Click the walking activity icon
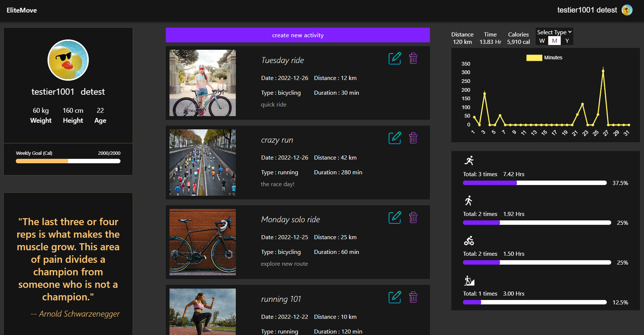This screenshot has width=644, height=335. click(469, 200)
